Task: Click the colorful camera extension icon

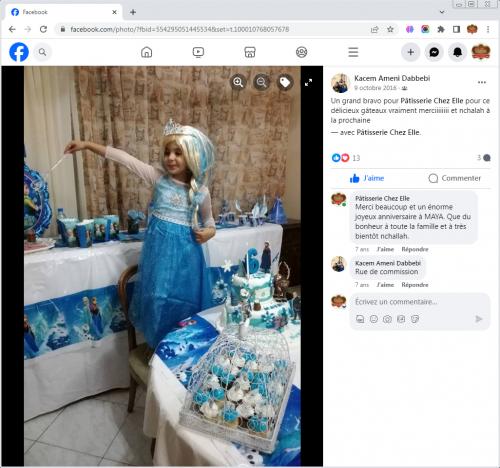Action: coord(425,29)
